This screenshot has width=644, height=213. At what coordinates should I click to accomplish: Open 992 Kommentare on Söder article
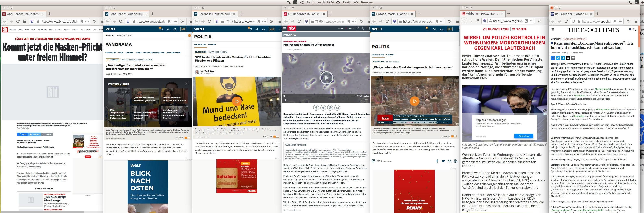pyautogui.click(x=382, y=161)
